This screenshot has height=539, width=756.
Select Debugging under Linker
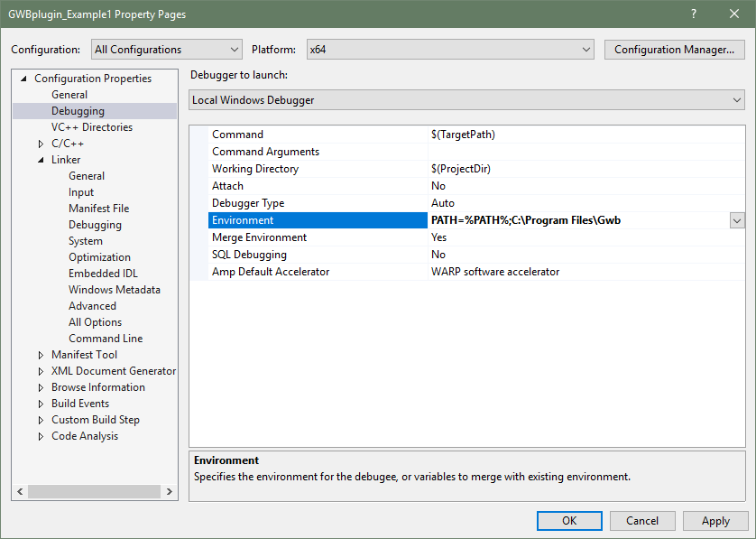[95, 225]
